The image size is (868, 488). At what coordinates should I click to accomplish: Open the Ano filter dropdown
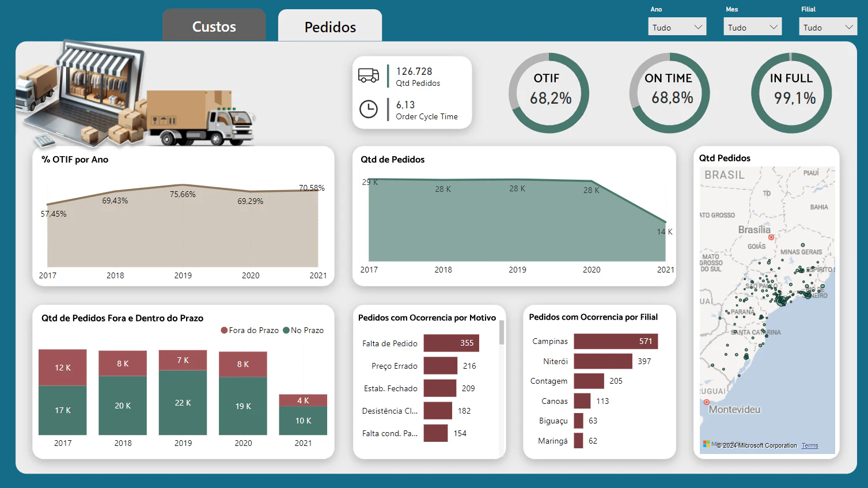coord(677,27)
